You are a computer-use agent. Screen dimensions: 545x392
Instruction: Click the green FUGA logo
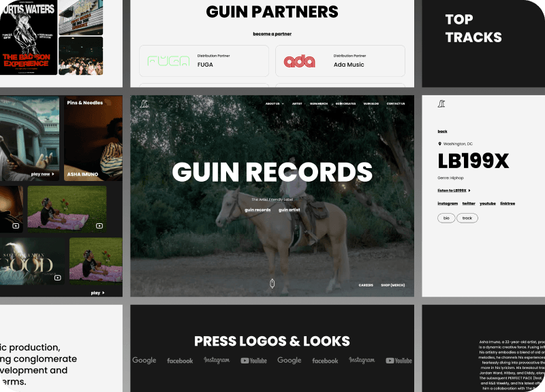[x=168, y=61]
